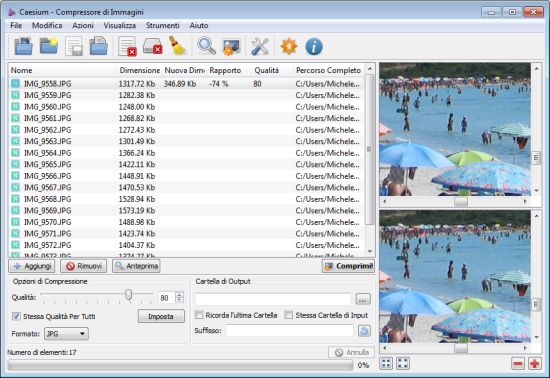Click the Annulla button
This screenshot has height=378, width=550.
351,352
